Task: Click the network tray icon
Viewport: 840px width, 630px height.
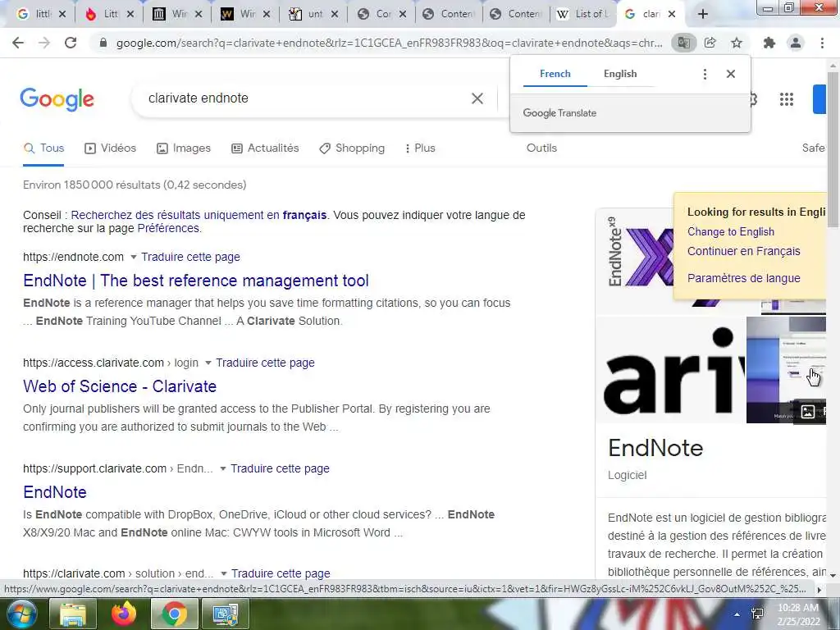Action: coord(757,614)
